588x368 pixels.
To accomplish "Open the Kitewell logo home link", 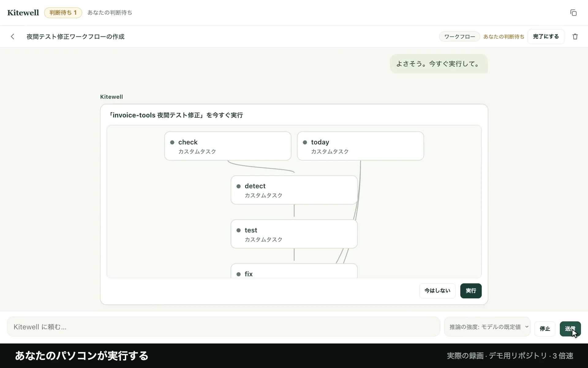I will coord(23,13).
